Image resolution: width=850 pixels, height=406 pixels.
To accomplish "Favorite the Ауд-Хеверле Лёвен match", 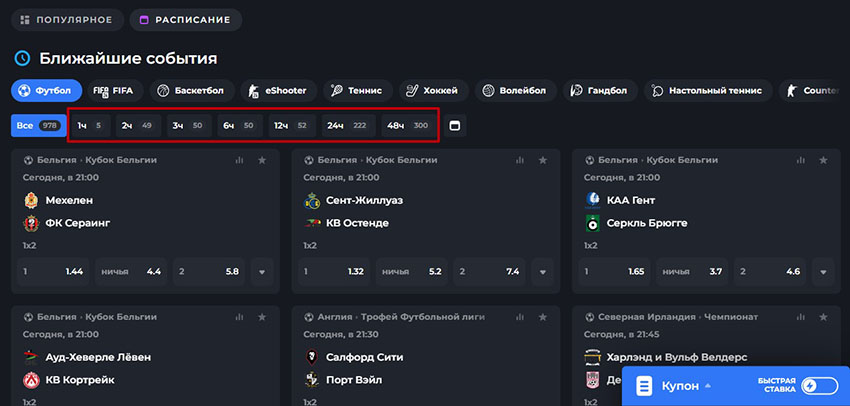I will click(x=262, y=317).
